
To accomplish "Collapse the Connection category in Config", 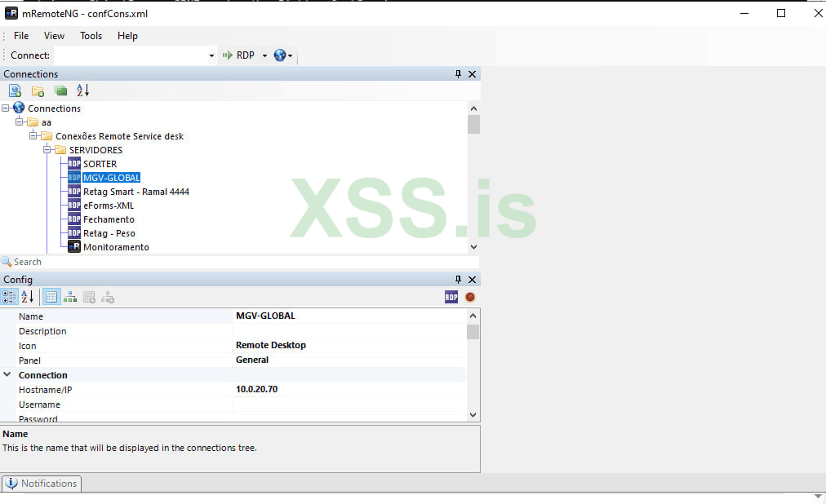I will (7, 374).
